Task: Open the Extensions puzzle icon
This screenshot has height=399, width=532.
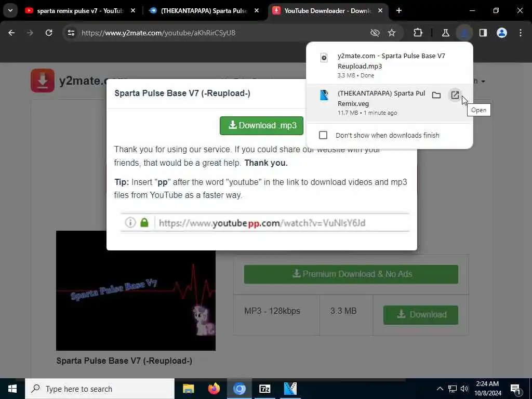Action: click(418, 33)
